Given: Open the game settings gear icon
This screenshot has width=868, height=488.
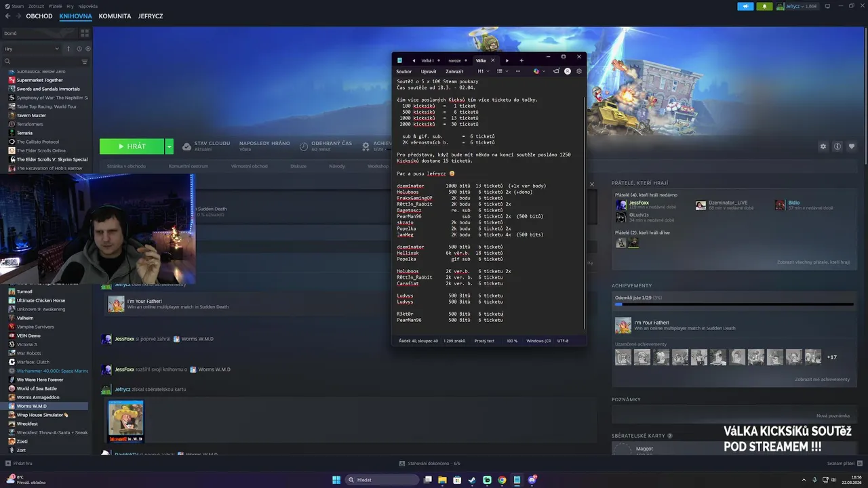Looking at the screenshot, I should click(x=823, y=146).
